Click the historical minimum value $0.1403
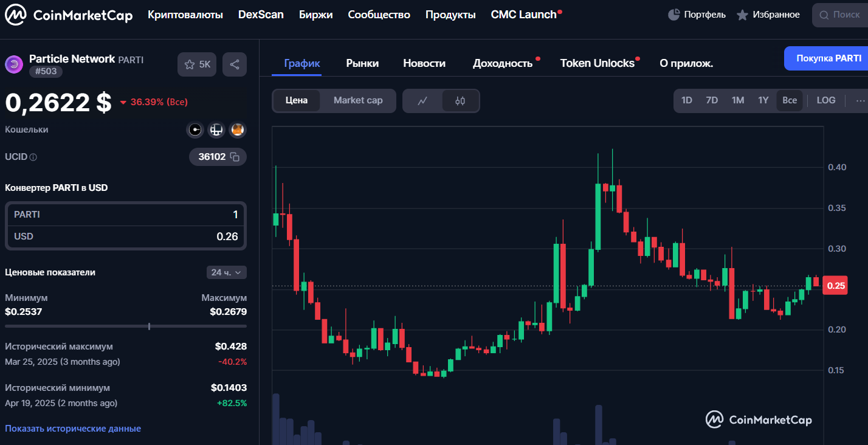Image resolution: width=868 pixels, height=445 pixels. click(x=229, y=387)
